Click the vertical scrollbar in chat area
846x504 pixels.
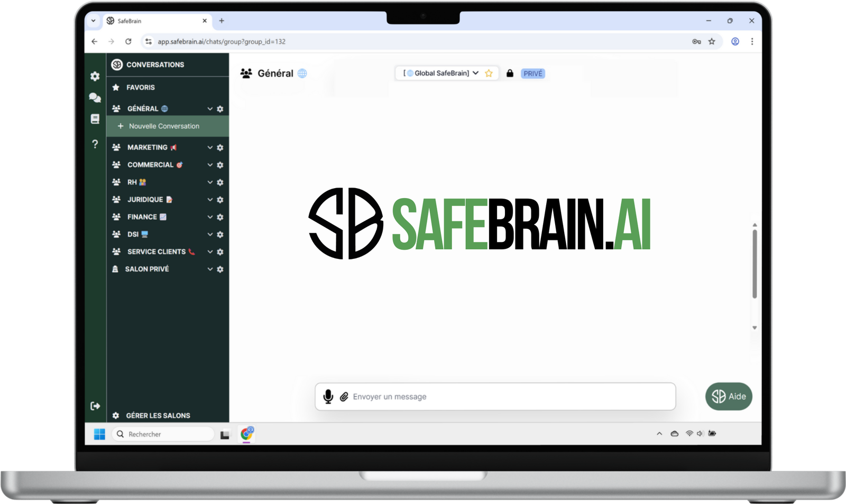(x=755, y=264)
